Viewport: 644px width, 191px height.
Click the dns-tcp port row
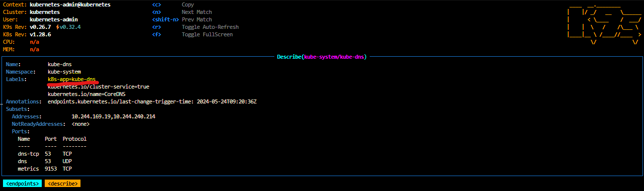tap(45, 154)
